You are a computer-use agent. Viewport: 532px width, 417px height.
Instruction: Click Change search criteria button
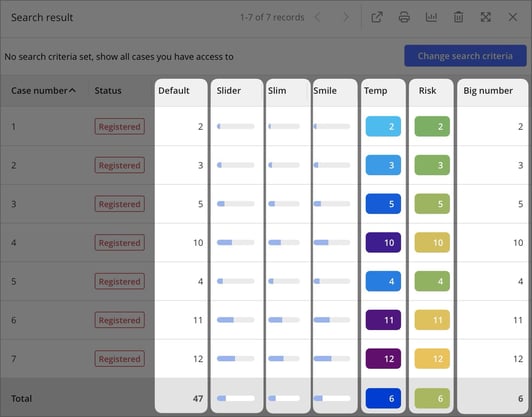click(465, 56)
